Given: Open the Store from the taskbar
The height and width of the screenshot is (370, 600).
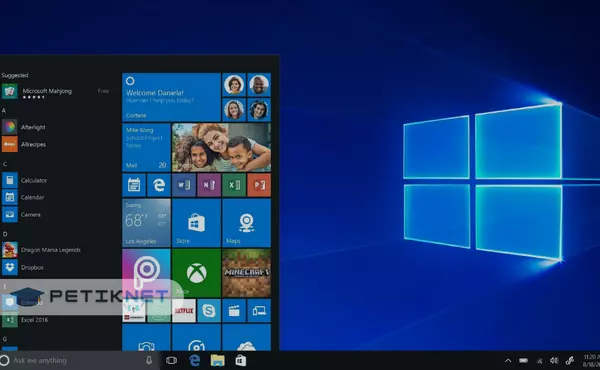Looking at the screenshot, I should (x=241, y=360).
